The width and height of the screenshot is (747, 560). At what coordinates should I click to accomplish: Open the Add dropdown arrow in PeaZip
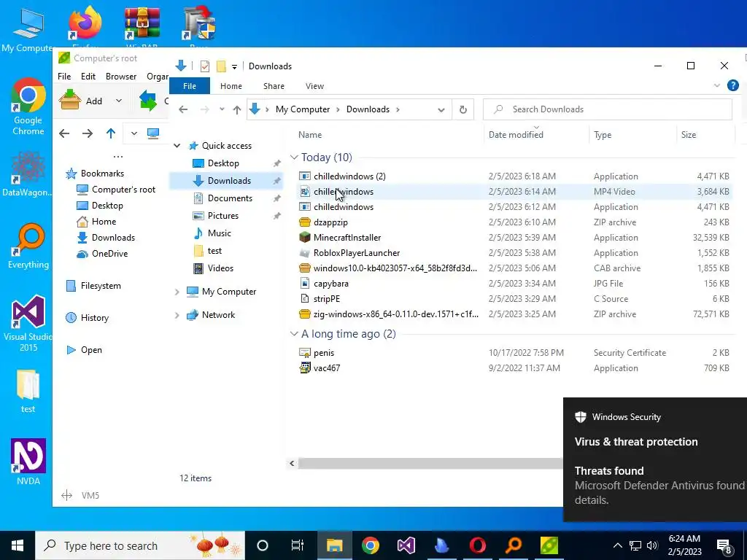point(119,101)
